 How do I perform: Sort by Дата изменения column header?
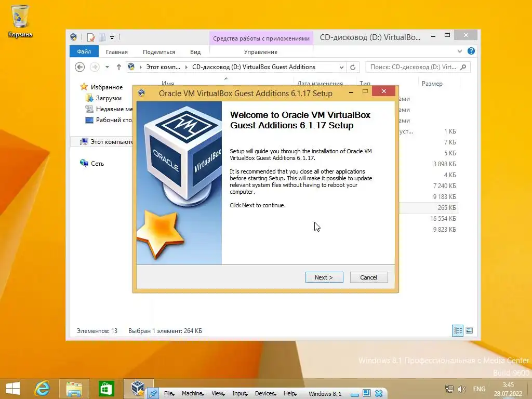point(320,83)
